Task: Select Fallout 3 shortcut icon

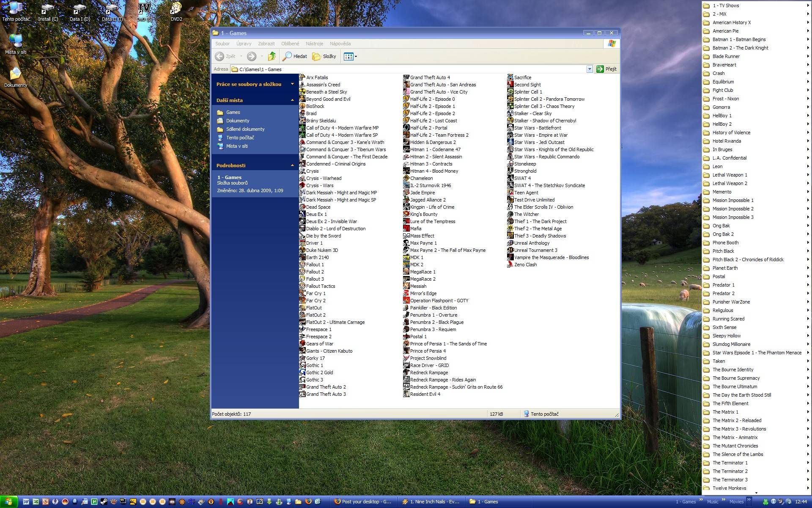Action: click(x=302, y=279)
